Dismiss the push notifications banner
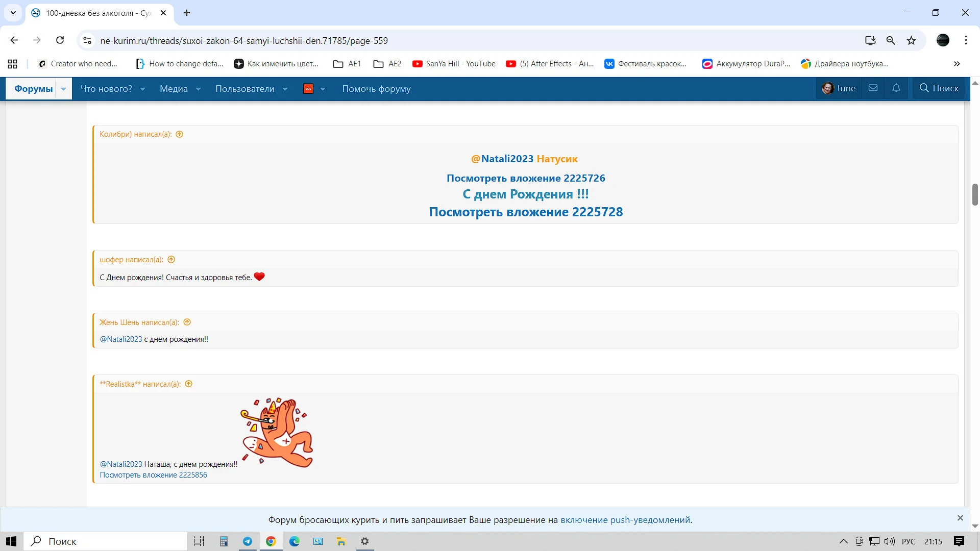980x551 pixels. 961,518
